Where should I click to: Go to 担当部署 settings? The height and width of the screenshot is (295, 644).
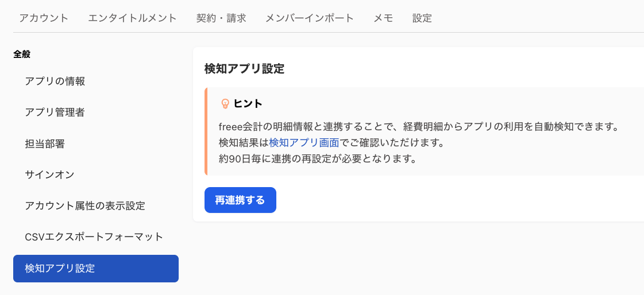tap(45, 143)
